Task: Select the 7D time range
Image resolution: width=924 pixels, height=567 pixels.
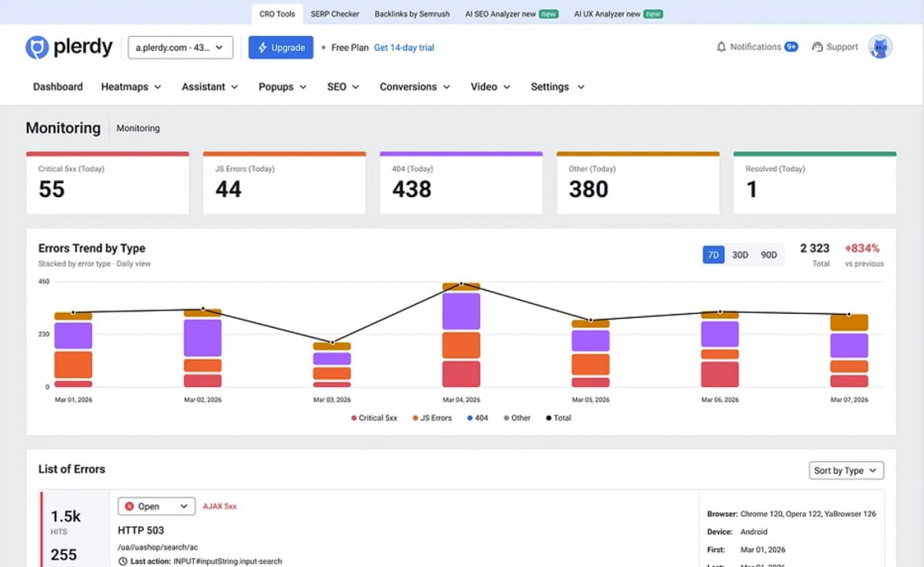Action: click(x=714, y=255)
